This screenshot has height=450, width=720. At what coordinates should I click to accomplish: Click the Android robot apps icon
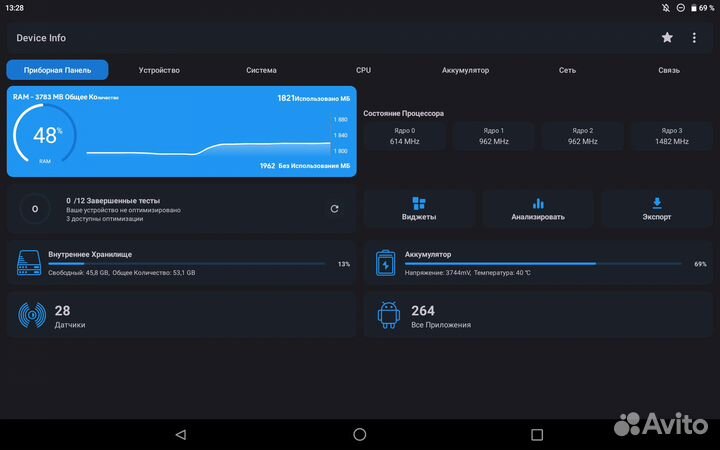point(389,317)
